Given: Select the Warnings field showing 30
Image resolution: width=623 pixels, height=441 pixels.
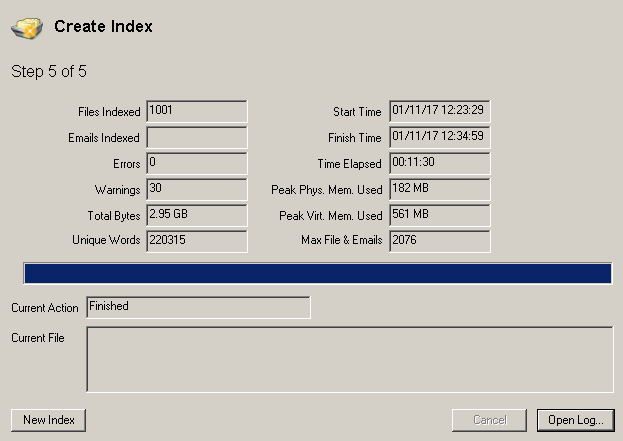Looking at the screenshot, I should pos(196,189).
